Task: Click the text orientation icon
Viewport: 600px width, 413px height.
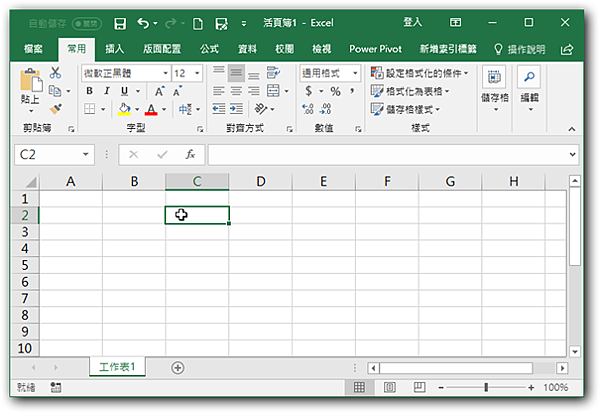Action: [x=261, y=109]
